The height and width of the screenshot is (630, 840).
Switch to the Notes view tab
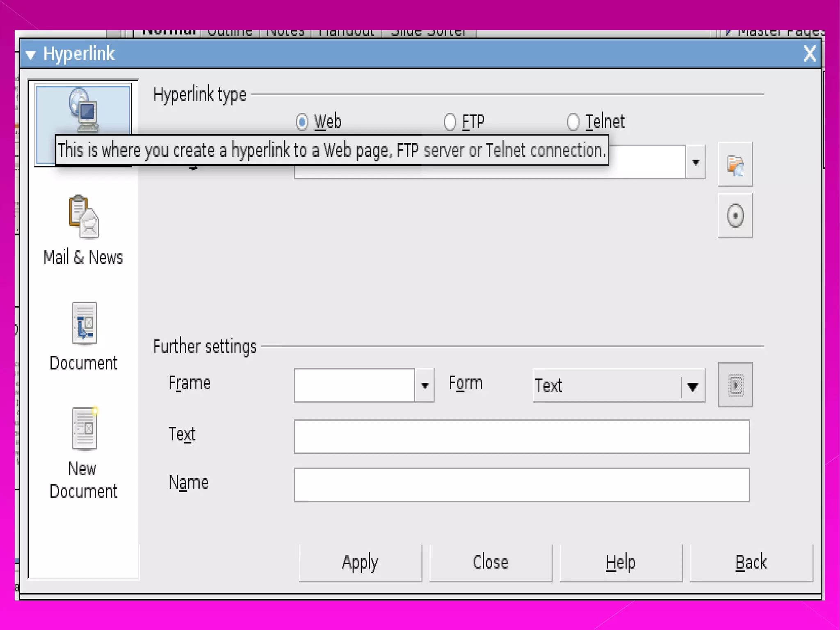point(285,33)
